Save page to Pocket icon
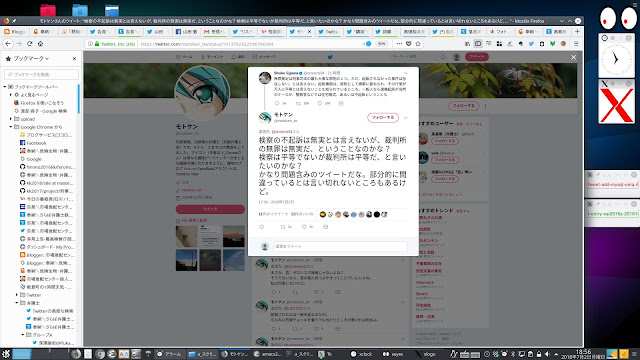 (409, 44)
